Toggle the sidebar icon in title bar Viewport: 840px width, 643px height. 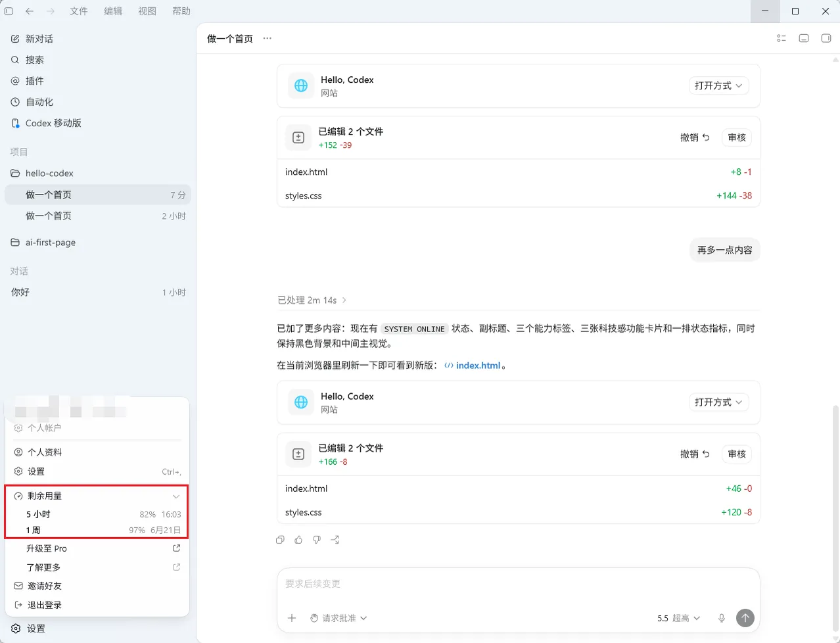point(9,11)
